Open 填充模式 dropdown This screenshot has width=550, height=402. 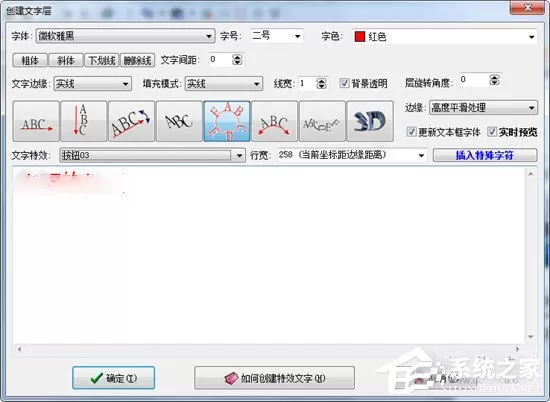point(224,84)
